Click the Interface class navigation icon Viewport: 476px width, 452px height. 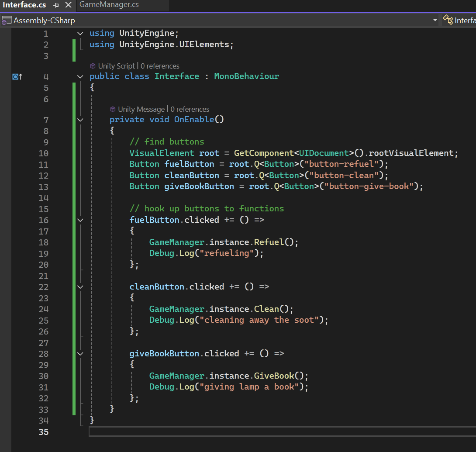[x=448, y=20]
